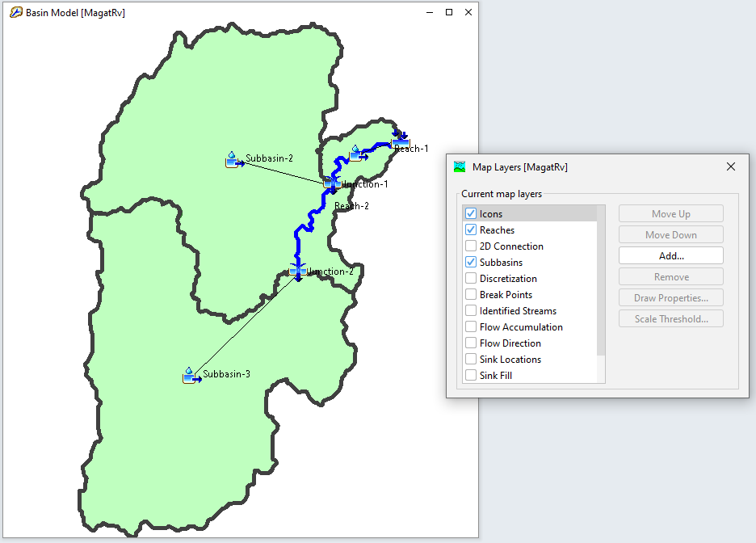Click the Remove button
The height and width of the screenshot is (543, 756).
click(671, 277)
